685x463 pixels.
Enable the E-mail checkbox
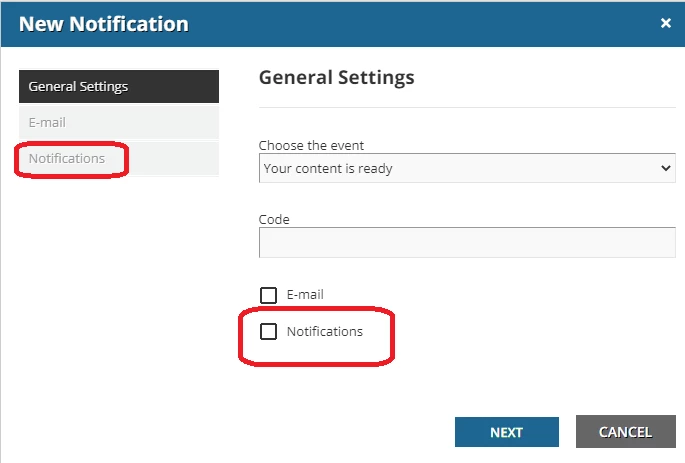tap(268, 295)
